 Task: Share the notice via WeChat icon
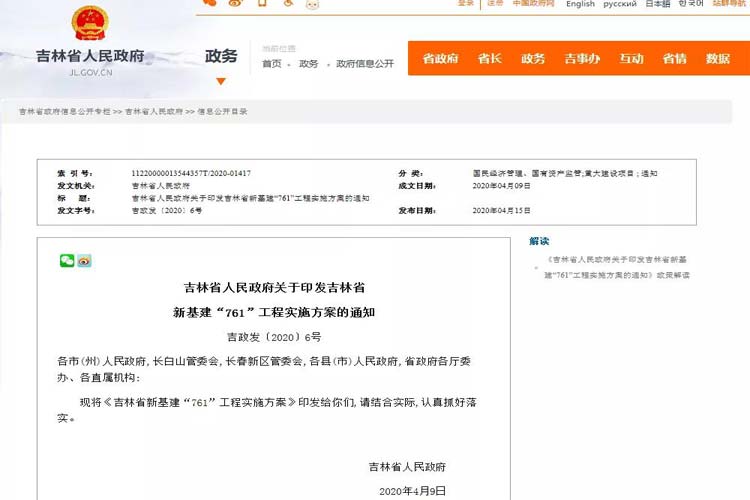67,261
